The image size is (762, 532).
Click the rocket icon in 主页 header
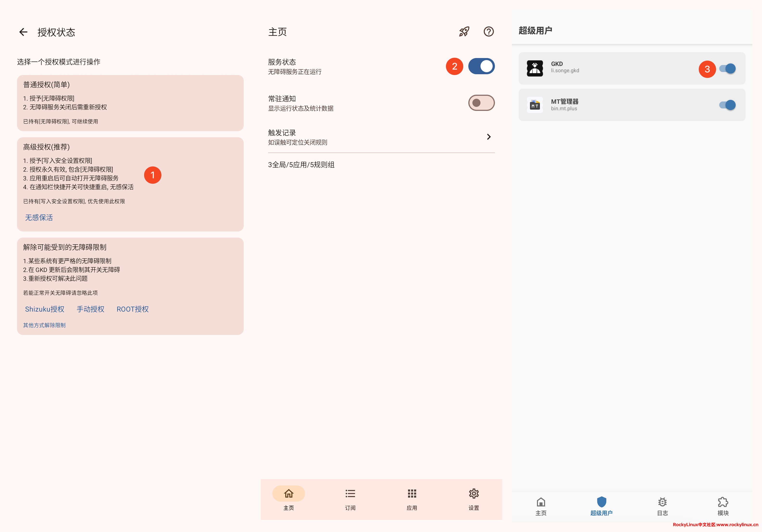pos(464,32)
